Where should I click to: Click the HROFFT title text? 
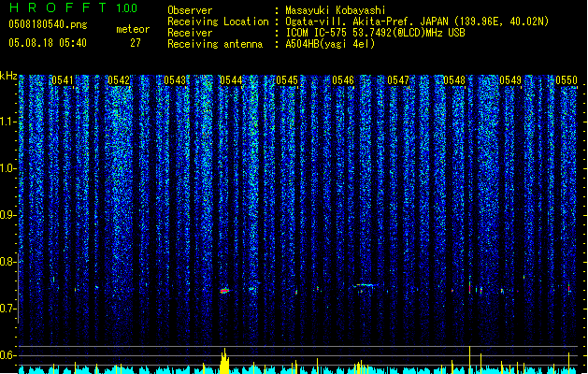[x=57, y=7]
